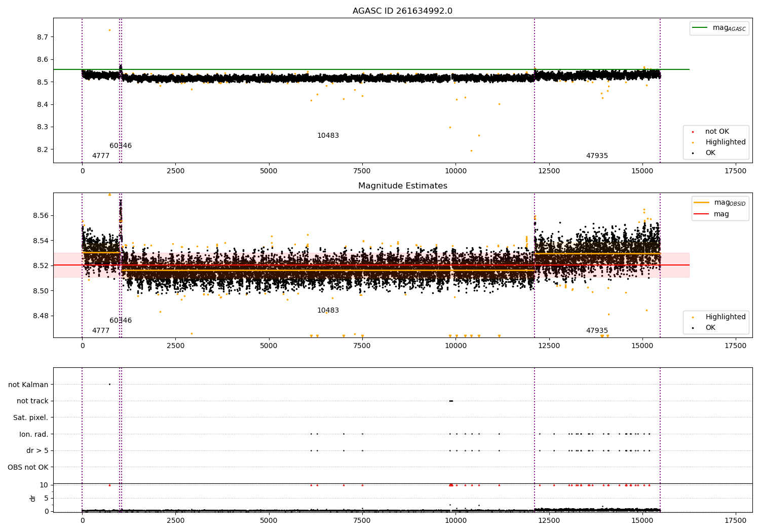This screenshot has height=532, width=760.
Task: Click y-tick '8.2' on top plot
Action: click(43, 149)
